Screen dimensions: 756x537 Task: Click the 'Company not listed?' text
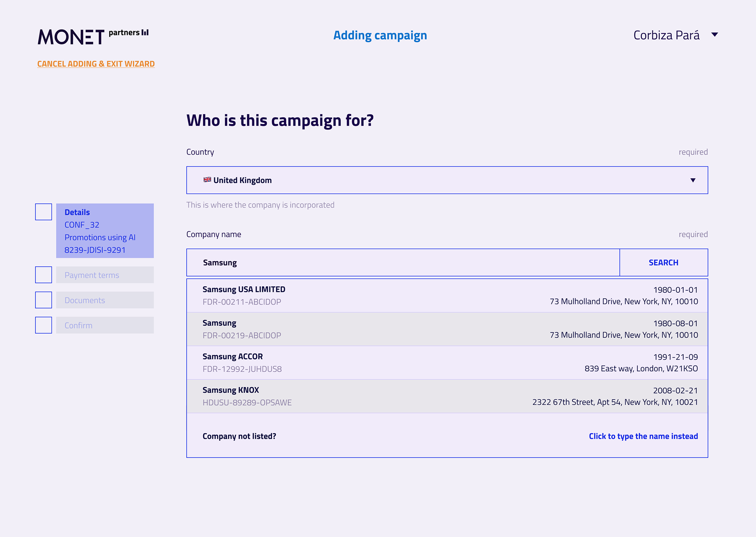point(239,436)
